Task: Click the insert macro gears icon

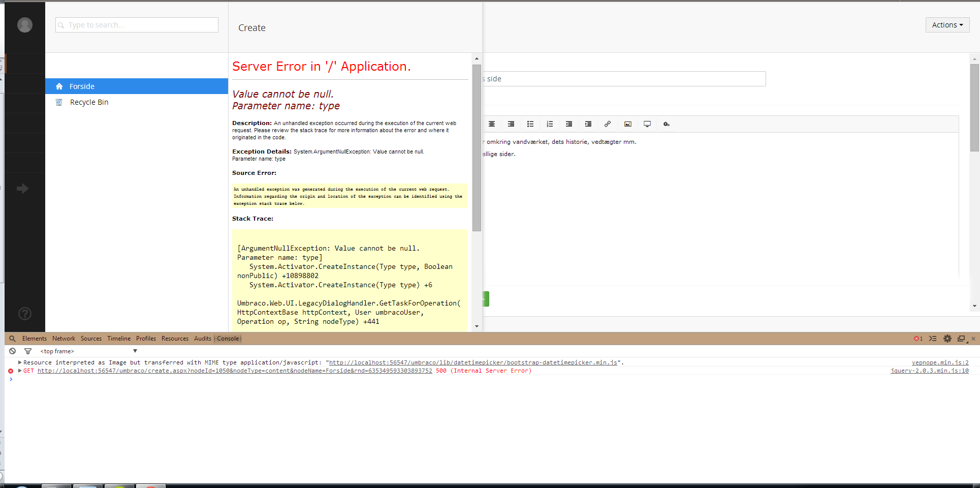Action: (667, 124)
